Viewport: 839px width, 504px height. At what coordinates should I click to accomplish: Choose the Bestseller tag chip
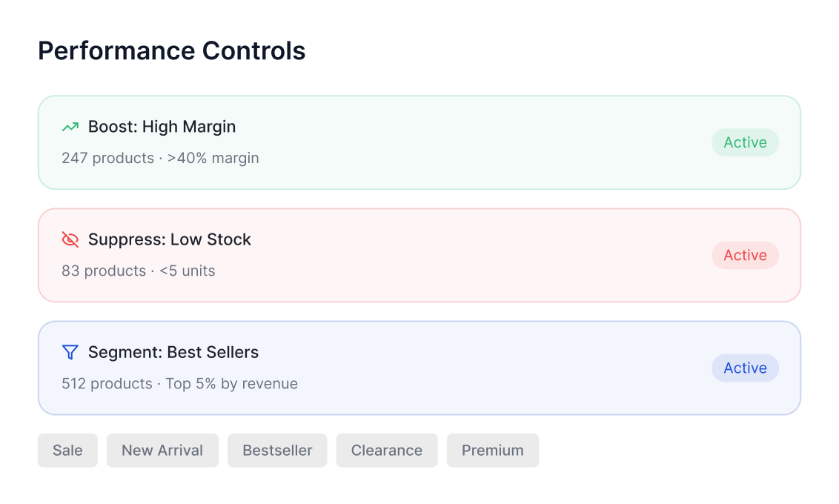point(277,451)
